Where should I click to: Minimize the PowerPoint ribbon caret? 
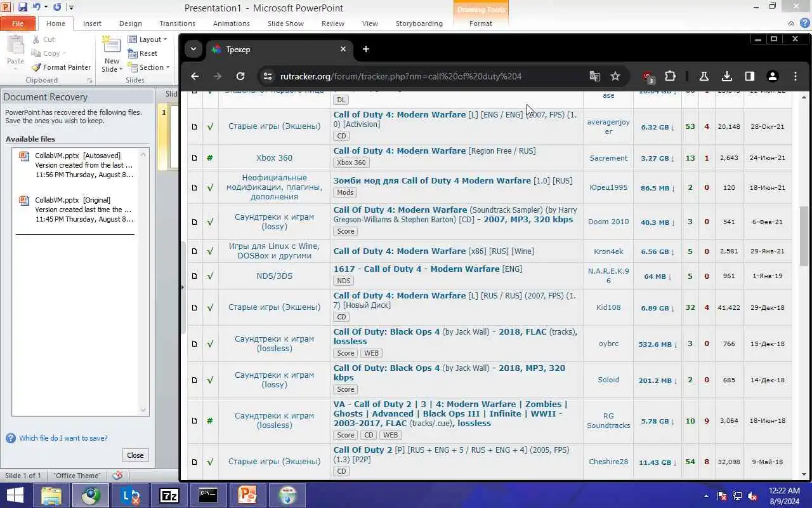791,23
